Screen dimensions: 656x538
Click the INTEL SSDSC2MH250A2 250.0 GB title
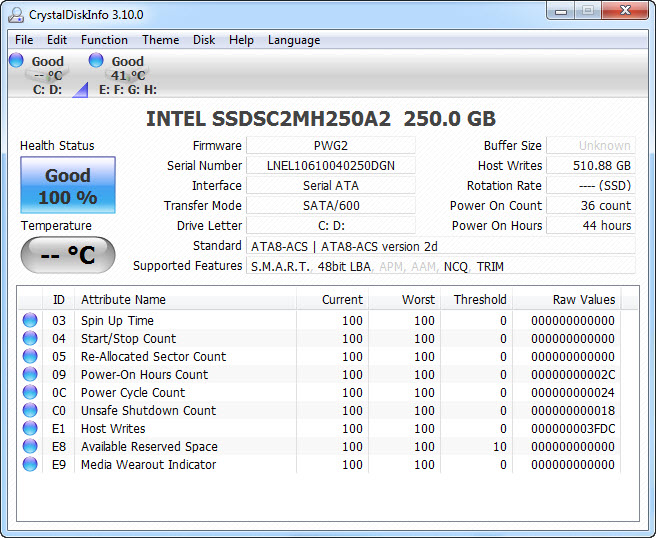click(321, 119)
